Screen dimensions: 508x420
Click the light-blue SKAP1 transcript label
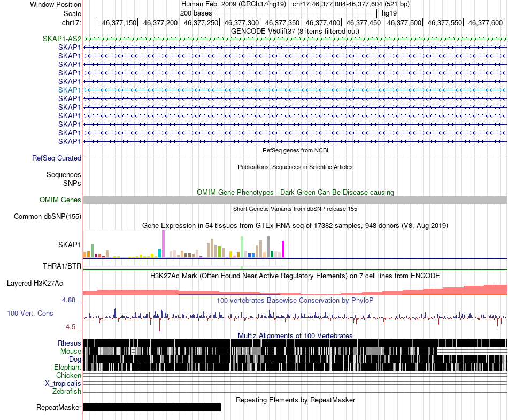(70, 90)
